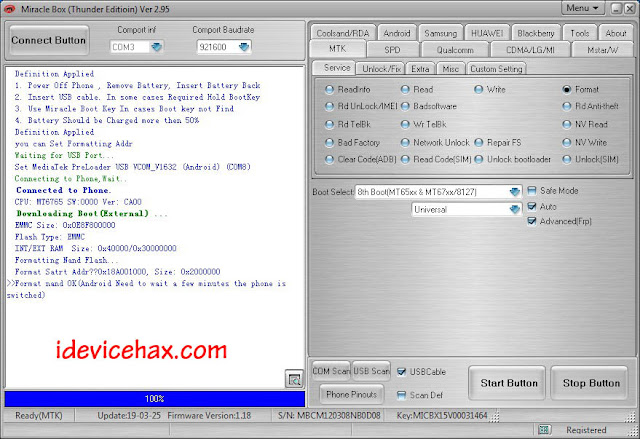Open the Mstar/W tab

point(602,50)
